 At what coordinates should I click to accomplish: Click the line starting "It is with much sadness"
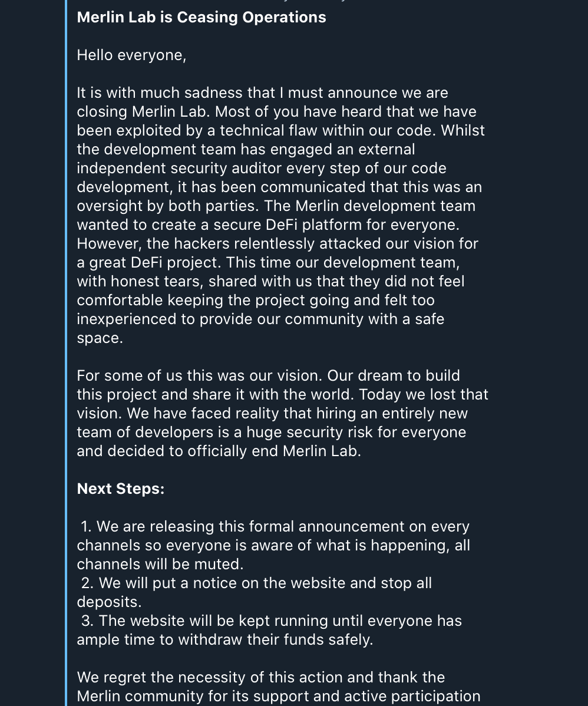pos(262,93)
